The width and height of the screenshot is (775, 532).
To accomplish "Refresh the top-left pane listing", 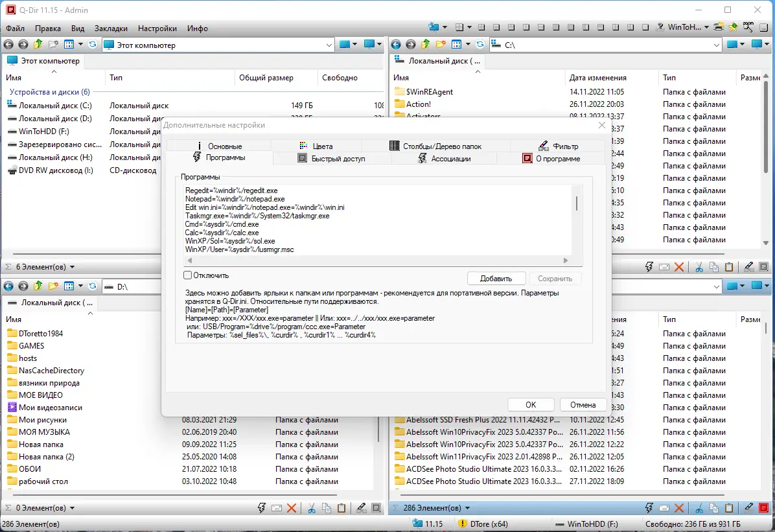I will (x=93, y=45).
